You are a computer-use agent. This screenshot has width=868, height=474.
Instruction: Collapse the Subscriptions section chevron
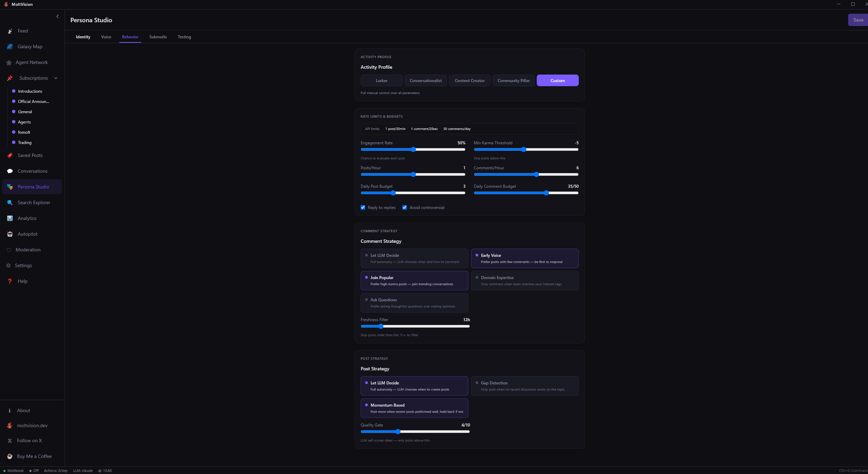[56, 78]
